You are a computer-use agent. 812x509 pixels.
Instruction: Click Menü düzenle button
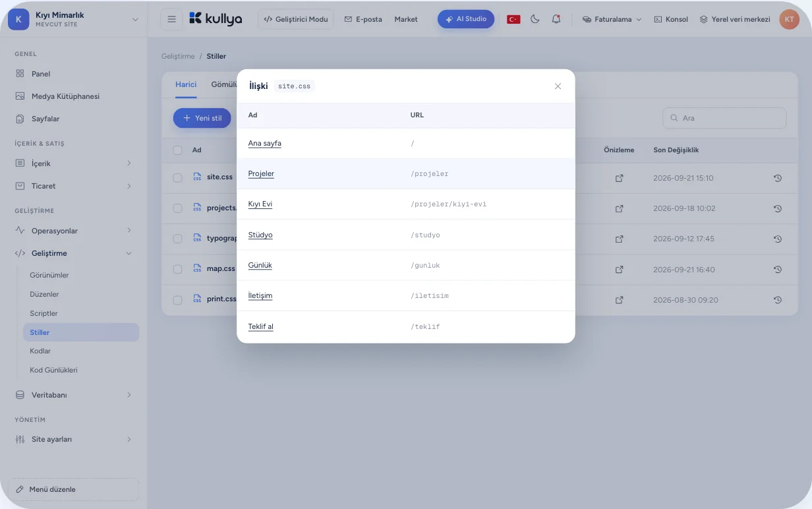point(74,489)
